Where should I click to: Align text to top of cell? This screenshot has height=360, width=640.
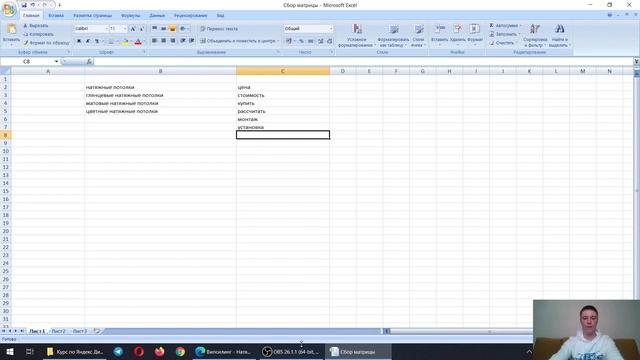(154, 29)
